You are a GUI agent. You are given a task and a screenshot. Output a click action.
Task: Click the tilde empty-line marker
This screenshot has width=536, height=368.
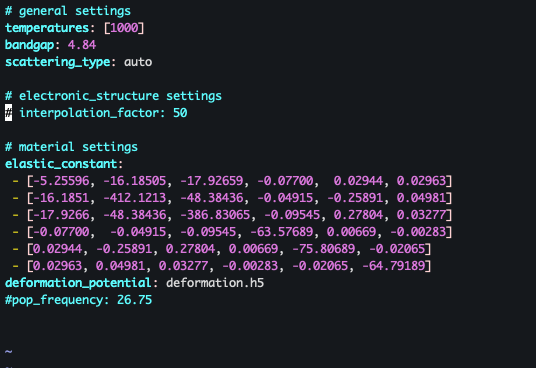point(9,351)
